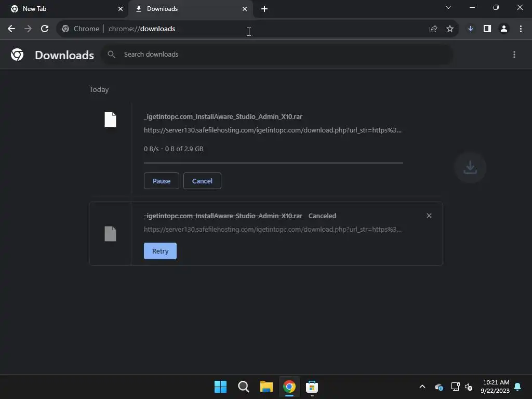Open the tab search chevron
Screen dimensions: 532x399
(448, 7)
